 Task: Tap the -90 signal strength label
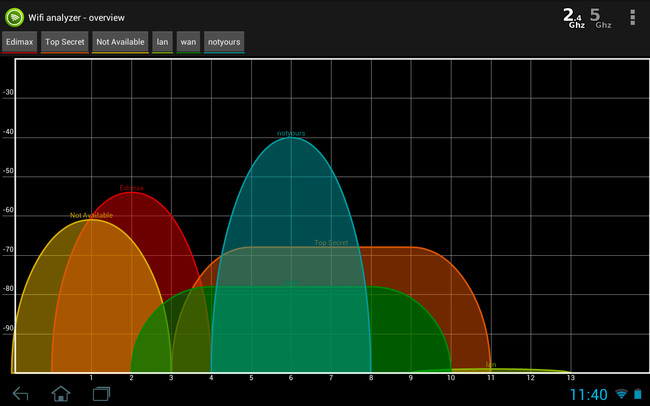8,328
